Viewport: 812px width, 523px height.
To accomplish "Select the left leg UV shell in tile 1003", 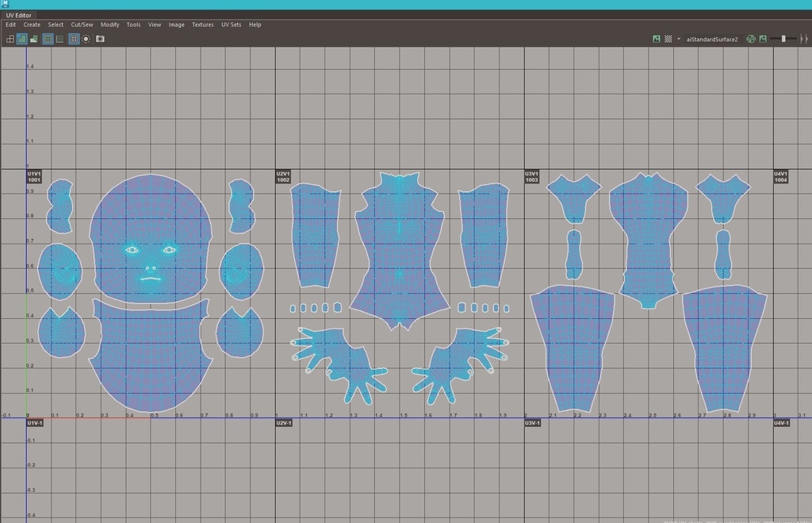I will 573,348.
